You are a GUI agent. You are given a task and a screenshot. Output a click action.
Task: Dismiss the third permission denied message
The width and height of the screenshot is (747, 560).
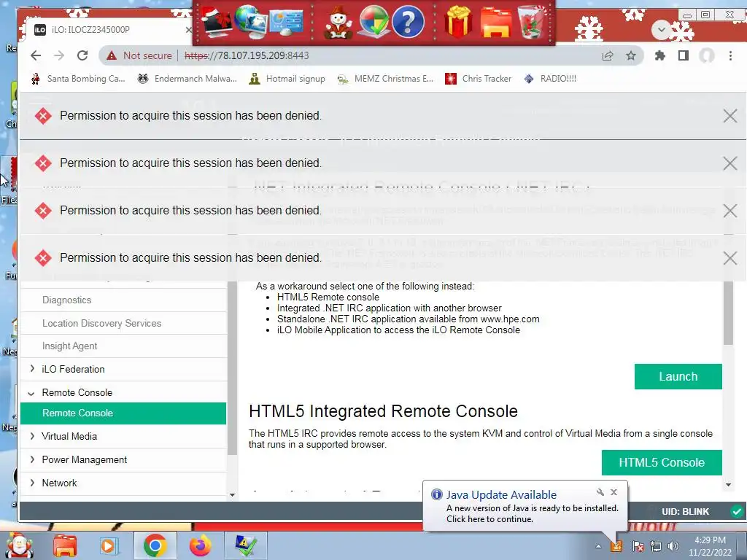tap(729, 211)
